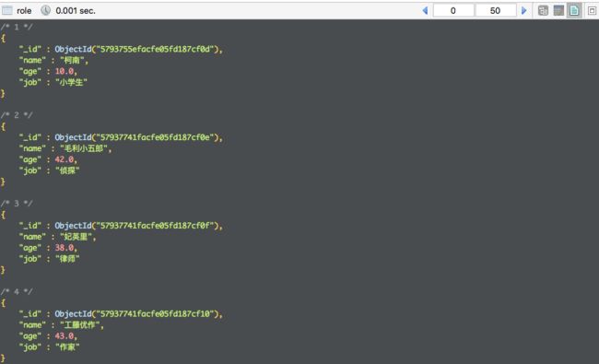Click the name value "柯南"
This screenshot has width=599, height=364.
click(72, 60)
